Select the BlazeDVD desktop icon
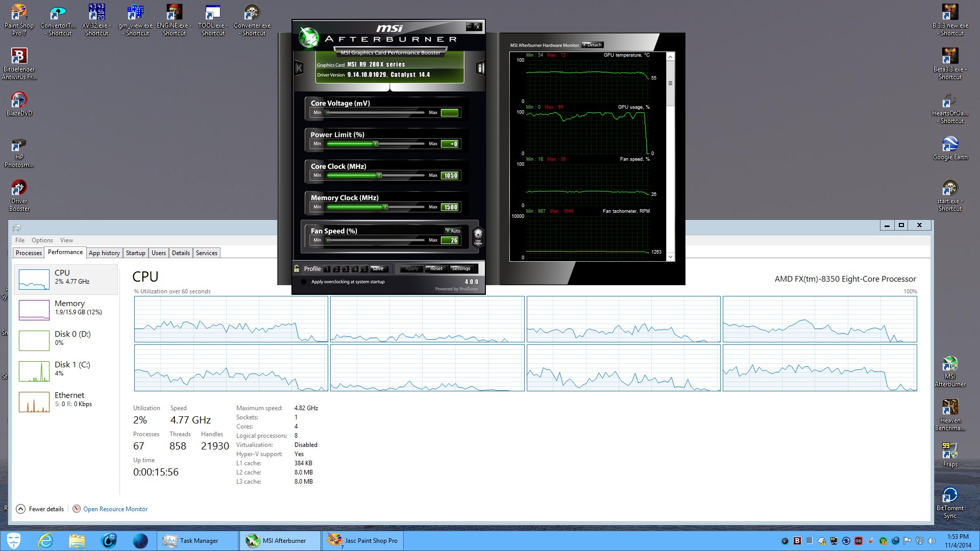The image size is (980, 551). click(x=19, y=105)
